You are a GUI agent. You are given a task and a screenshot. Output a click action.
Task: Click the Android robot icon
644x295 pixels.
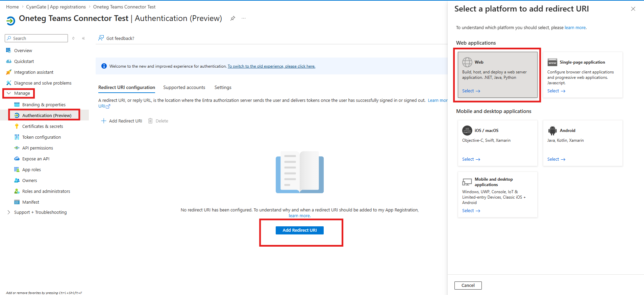552,131
